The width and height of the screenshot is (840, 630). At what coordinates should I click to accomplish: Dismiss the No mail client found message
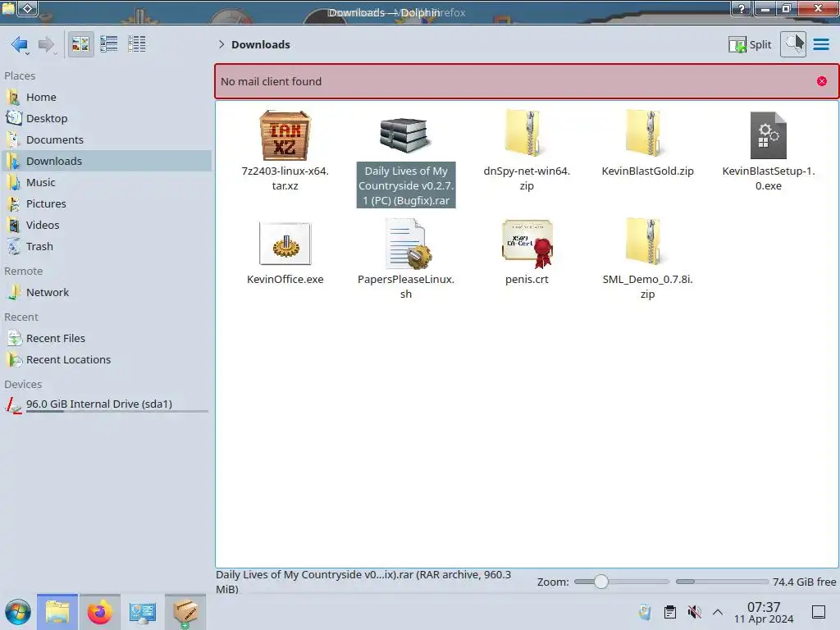[821, 81]
